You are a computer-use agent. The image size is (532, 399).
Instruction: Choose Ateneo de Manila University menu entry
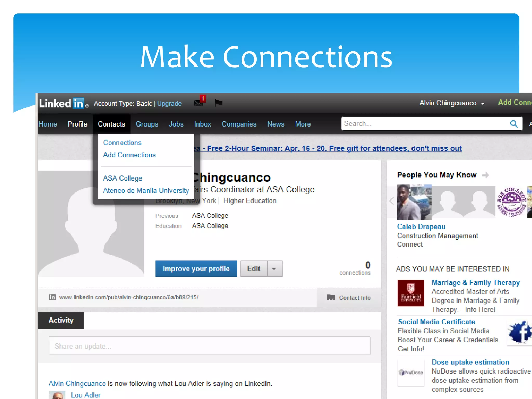146,191
